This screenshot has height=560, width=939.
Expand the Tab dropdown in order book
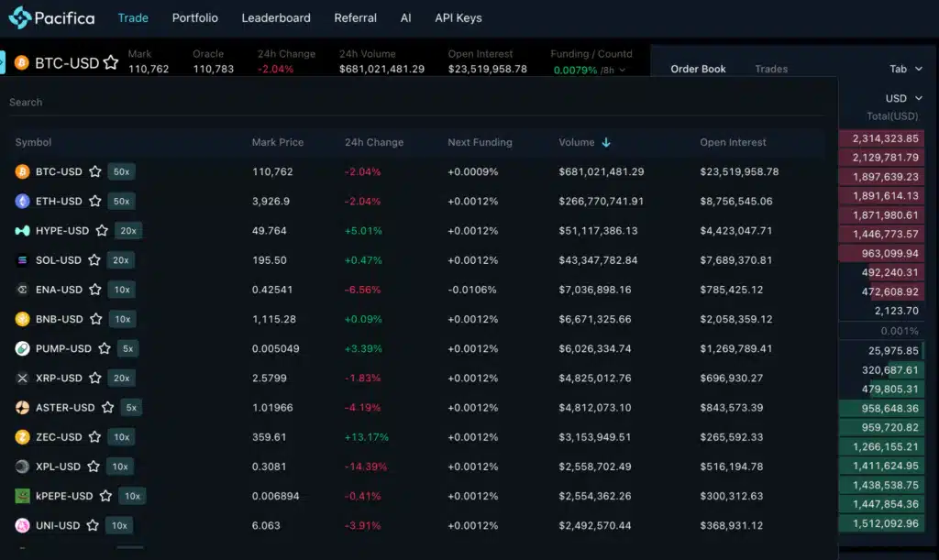point(906,69)
